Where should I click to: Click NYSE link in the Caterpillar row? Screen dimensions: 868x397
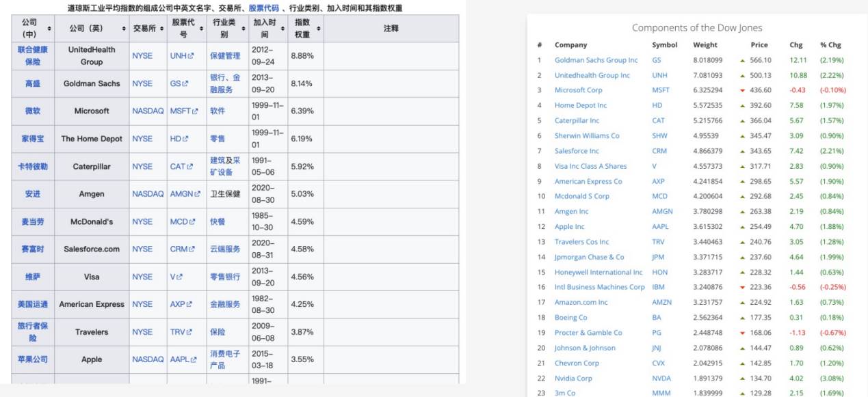(142, 167)
